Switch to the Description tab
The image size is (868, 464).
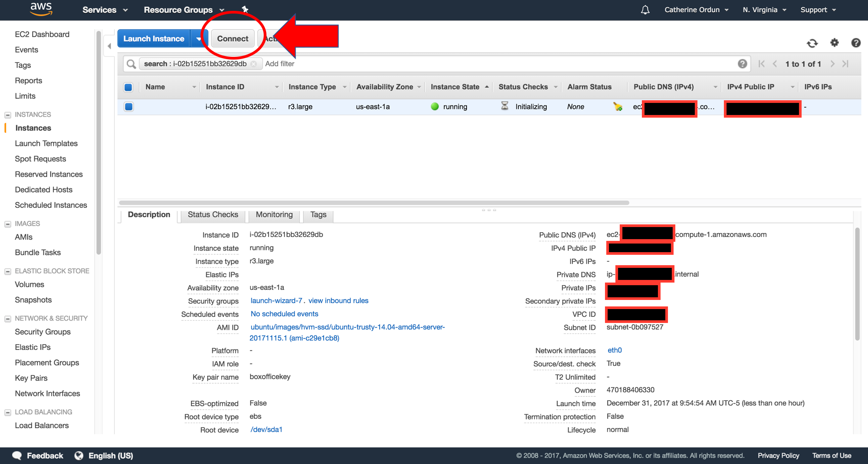[149, 215]
